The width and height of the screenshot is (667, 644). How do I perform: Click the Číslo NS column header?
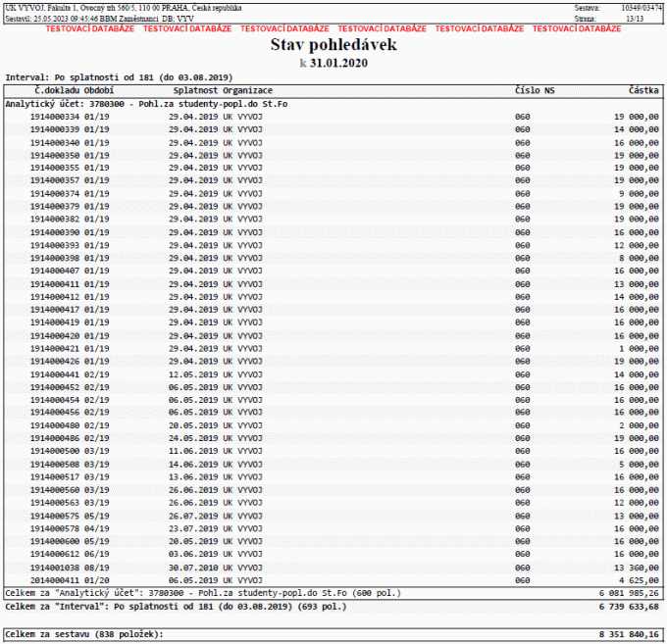[x=535, y=90]
